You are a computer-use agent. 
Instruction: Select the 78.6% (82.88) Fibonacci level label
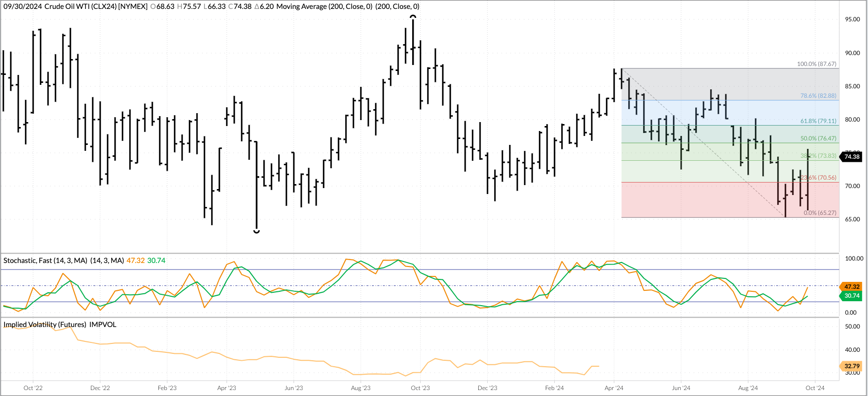coord(818,96)
